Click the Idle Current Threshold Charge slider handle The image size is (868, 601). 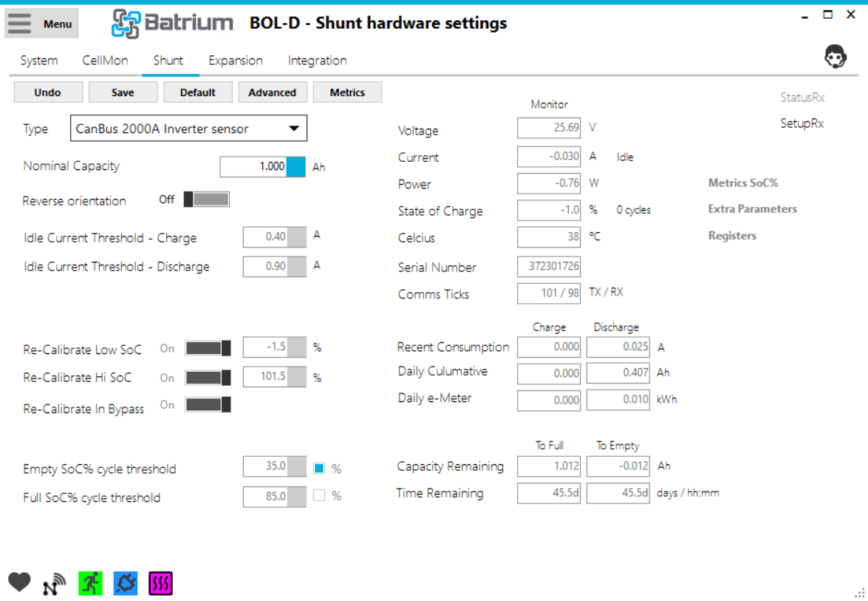click(296, 237)
